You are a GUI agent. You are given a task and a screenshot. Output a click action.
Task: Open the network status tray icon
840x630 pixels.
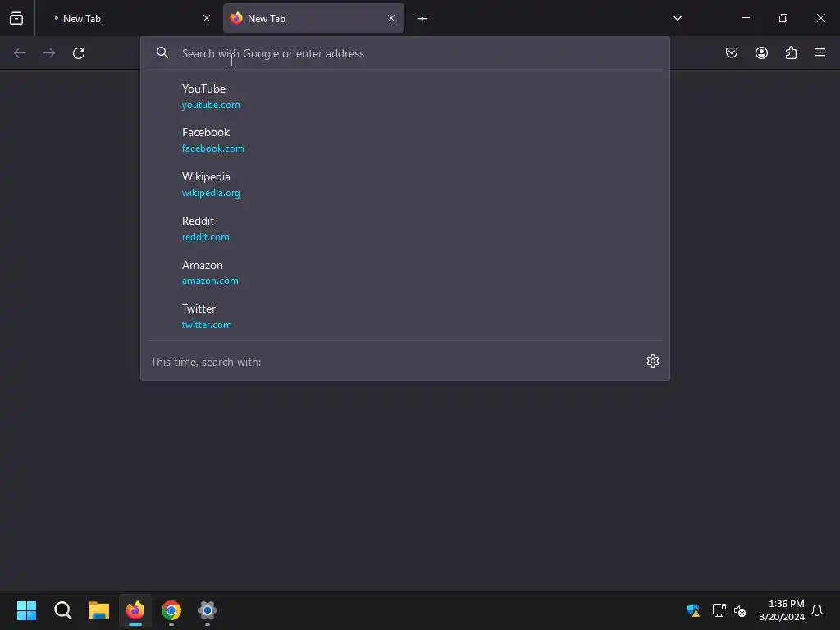(719, 610)
